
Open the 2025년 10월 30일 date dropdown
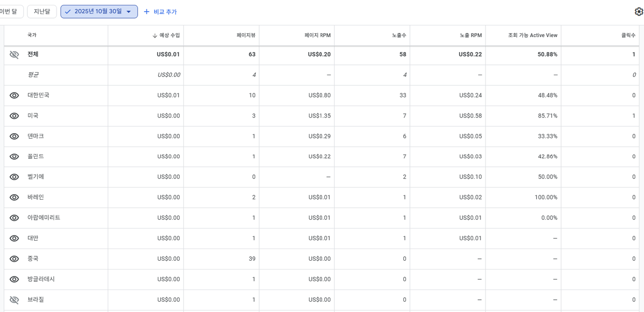pos(99,12)
